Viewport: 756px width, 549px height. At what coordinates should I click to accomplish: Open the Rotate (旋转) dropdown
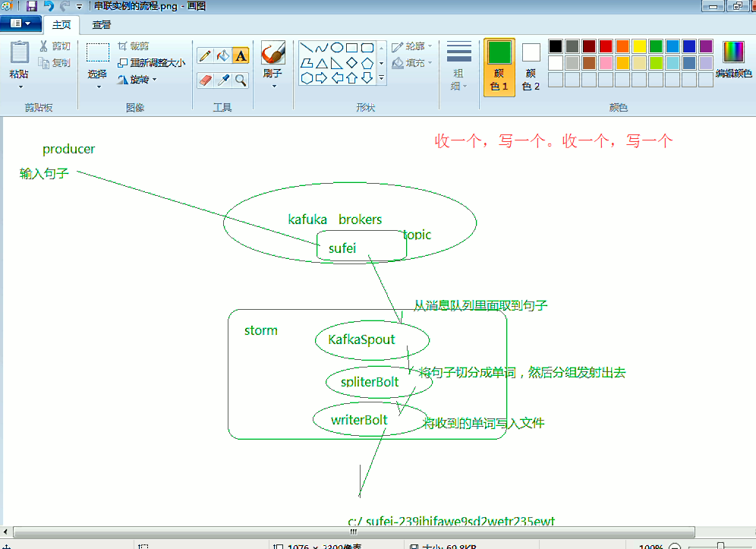pyautogui.click(x=137, y=80)
